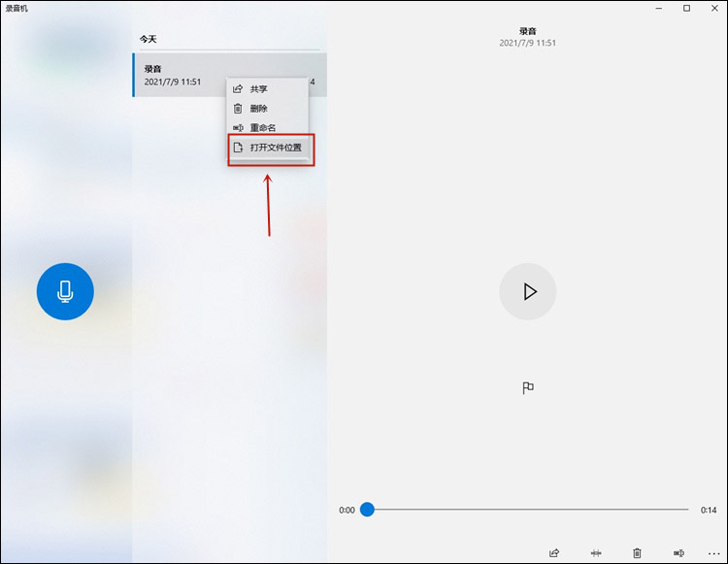
Task: Choose 重命名 from the context menu
Action: (x=268, y=127)
